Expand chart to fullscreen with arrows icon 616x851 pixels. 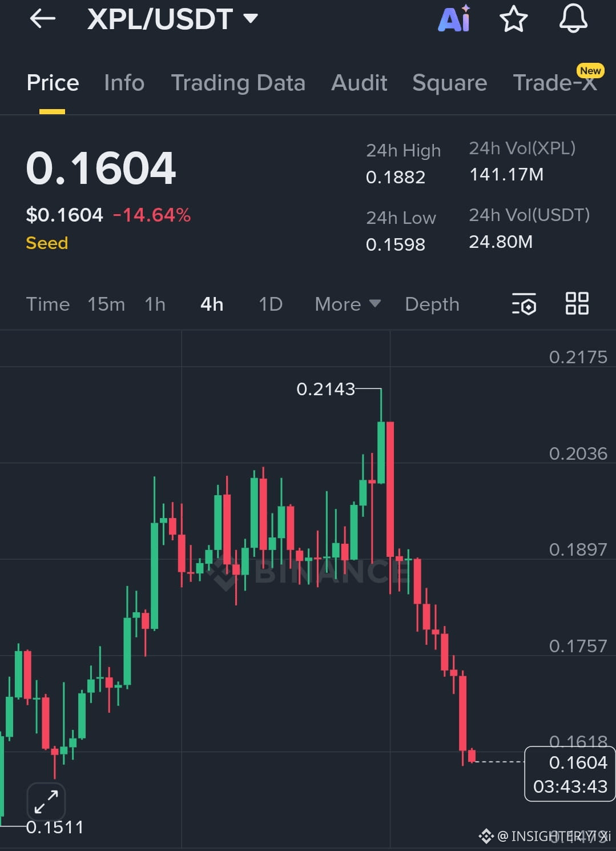click(x=46, y=801)
